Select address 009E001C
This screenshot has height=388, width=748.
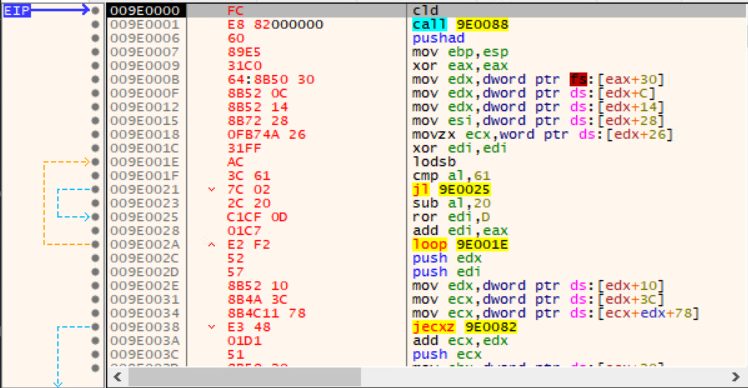coord(145,148)
